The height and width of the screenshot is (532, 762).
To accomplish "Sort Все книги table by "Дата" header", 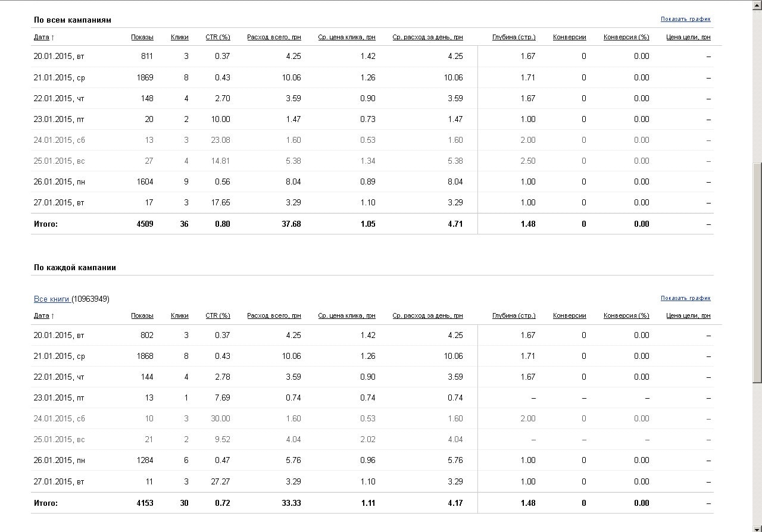I will pyautogui.click(x=41, y=315).
